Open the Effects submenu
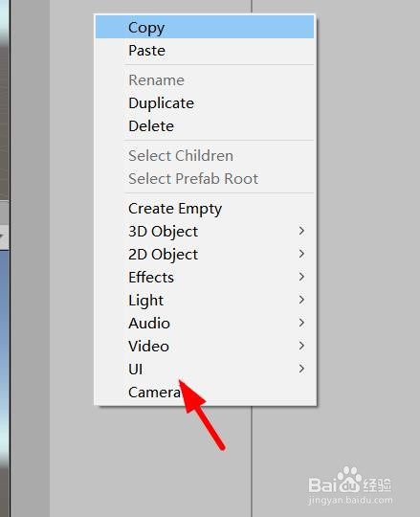 coord(205,278)
